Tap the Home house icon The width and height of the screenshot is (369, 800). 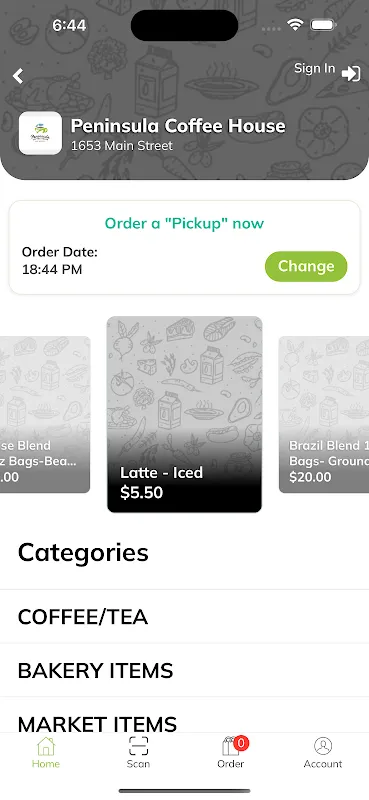click(x=45, y=746)
